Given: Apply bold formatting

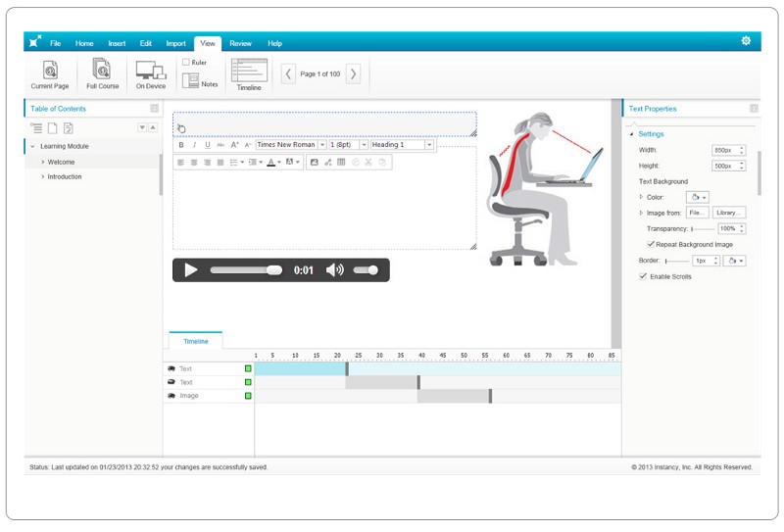Looking at the screenshot, I should pyautogui.click(x=181, y=145).
